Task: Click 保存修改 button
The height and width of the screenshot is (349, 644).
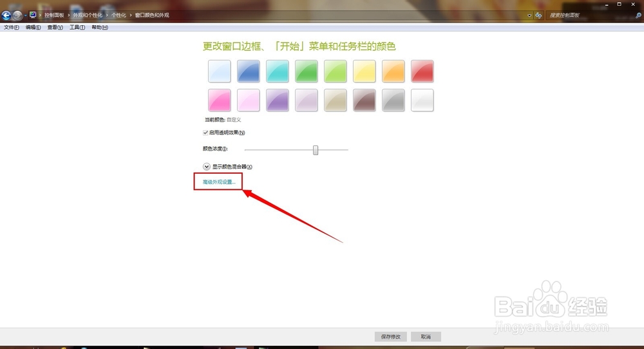Action: pyautogui.click(x=391, y=337)
